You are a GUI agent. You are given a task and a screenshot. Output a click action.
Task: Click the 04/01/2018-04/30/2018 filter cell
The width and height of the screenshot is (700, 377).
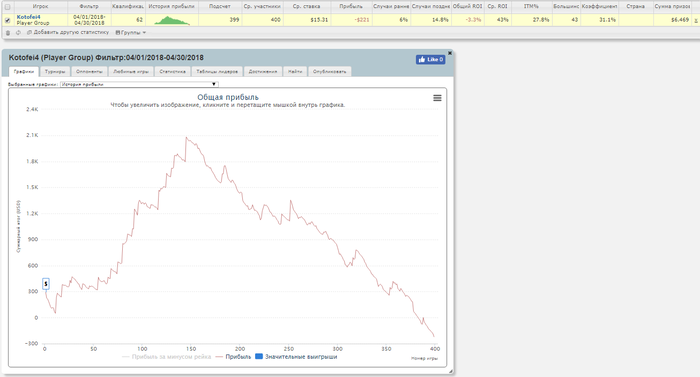coord(89,20)
